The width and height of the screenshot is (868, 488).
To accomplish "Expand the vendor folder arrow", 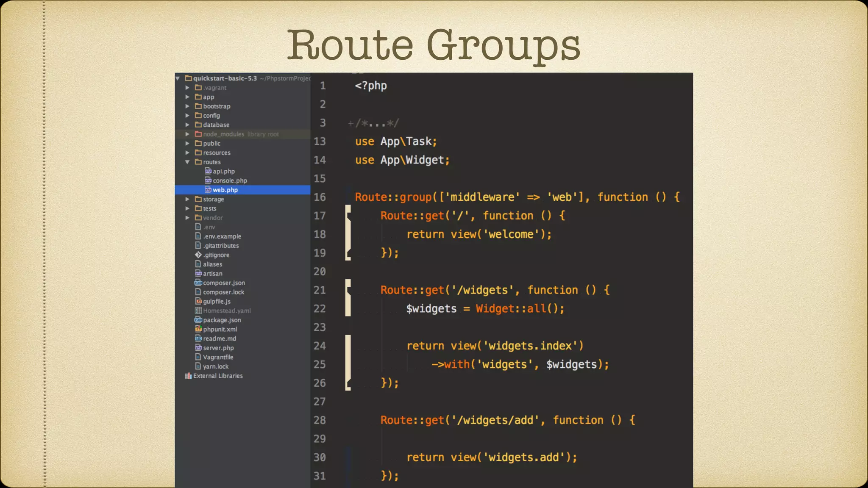I will (187, 218).
